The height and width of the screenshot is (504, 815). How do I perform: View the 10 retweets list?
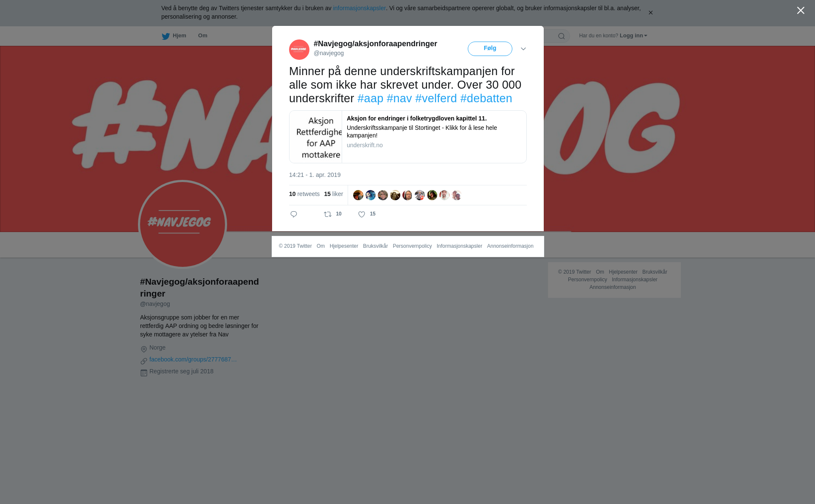pyautogui.click(x=304, y=194)
